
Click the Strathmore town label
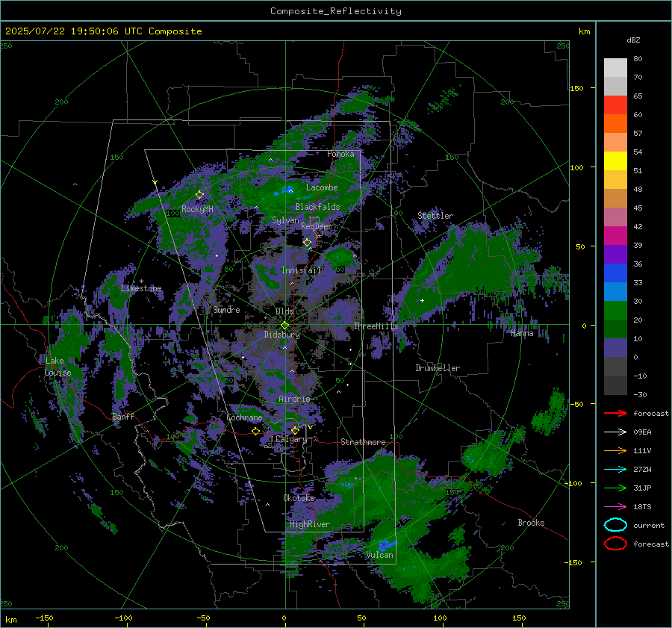coord(363,442)
